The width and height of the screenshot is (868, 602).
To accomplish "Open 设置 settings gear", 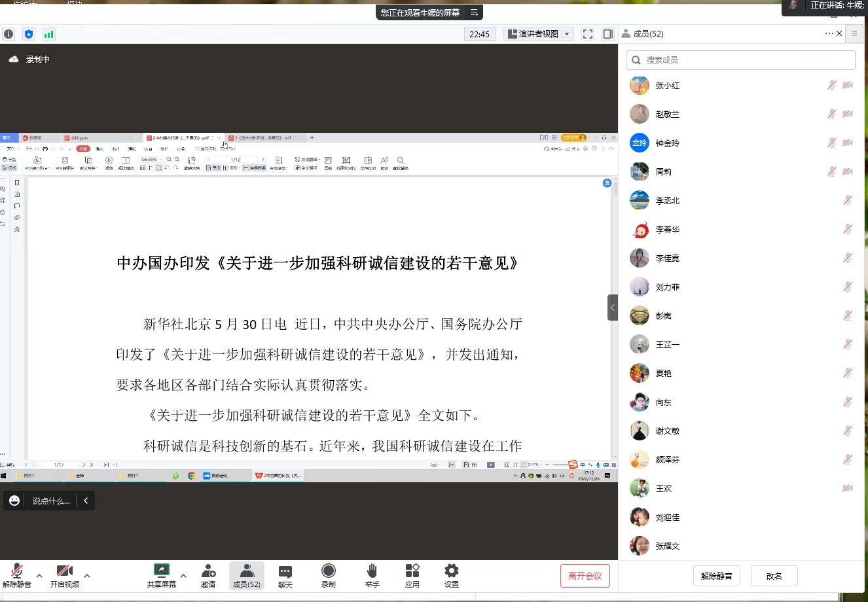I will (x=452, y=576).
